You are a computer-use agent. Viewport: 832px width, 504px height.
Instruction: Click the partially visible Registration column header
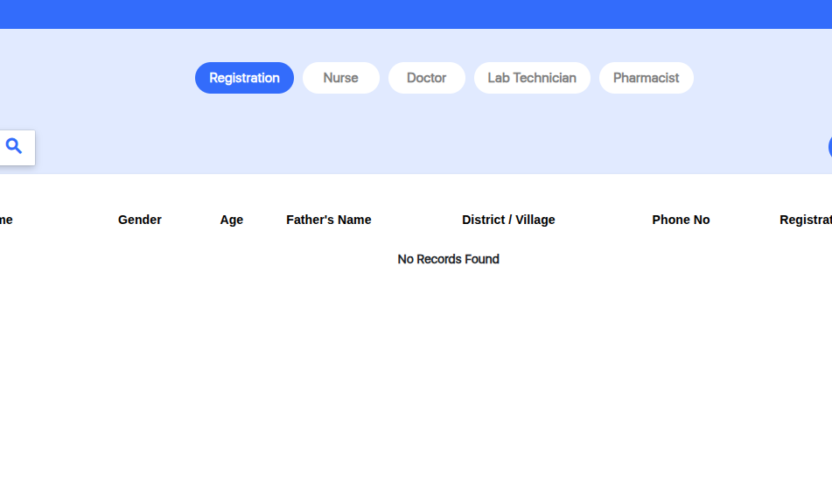[805, 220]
